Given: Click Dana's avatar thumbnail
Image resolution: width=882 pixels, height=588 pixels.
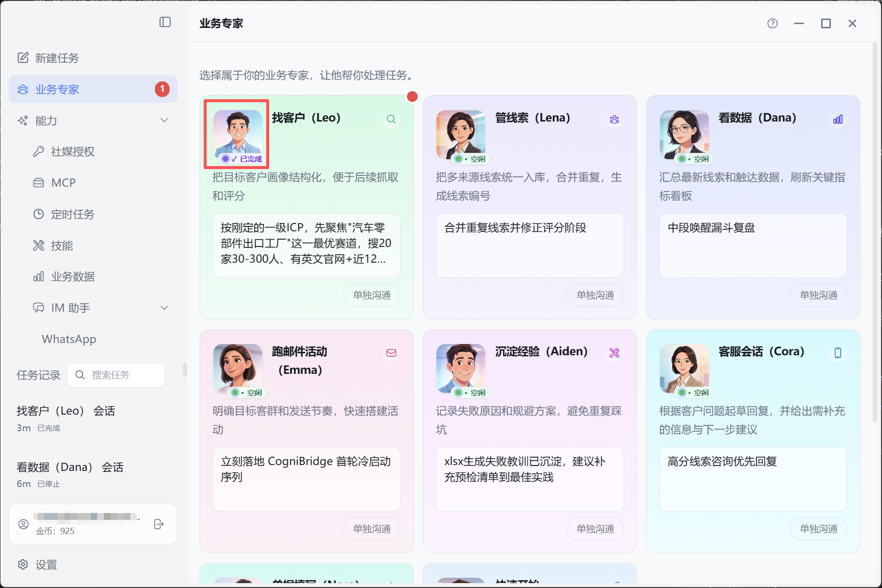Looking at the screenshot, I should coord(684,134).
